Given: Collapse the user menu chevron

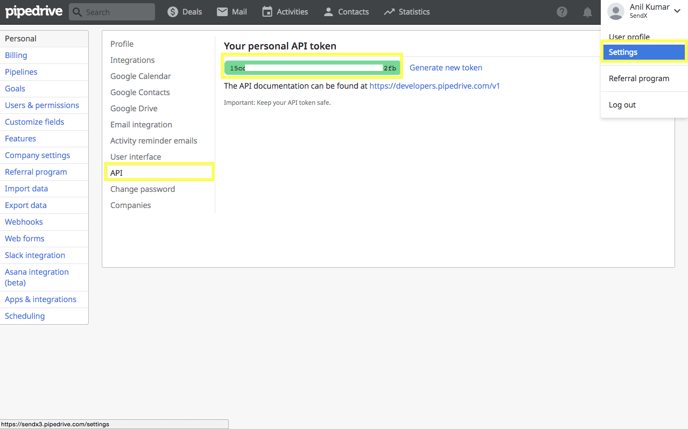Looking at the screenshot, I should [x=677, y=11].
